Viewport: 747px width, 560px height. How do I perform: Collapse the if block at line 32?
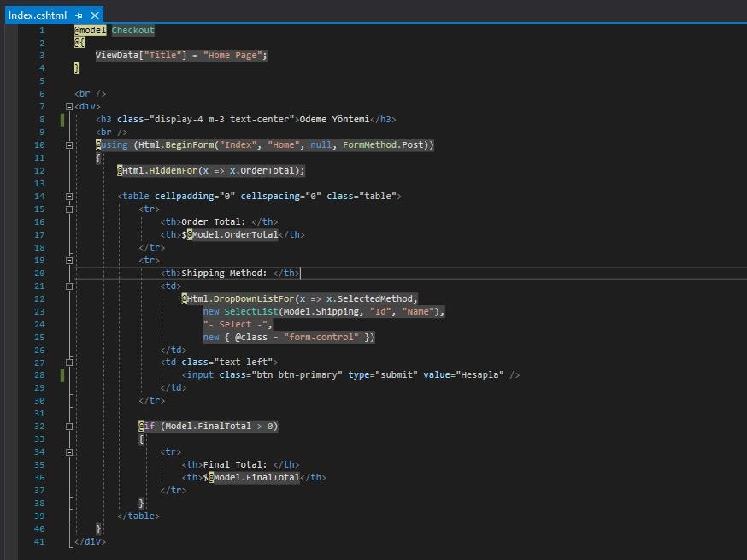click(x=69, y=427)
